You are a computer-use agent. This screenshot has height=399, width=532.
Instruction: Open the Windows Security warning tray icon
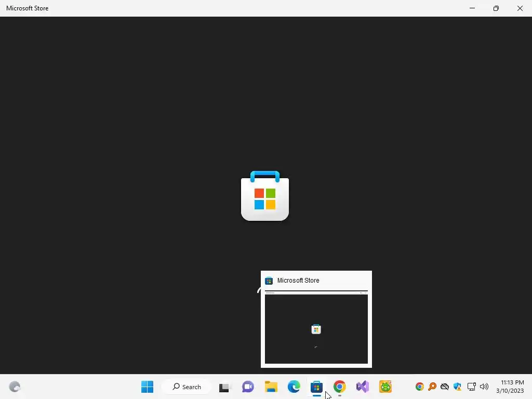click(458, 387)
